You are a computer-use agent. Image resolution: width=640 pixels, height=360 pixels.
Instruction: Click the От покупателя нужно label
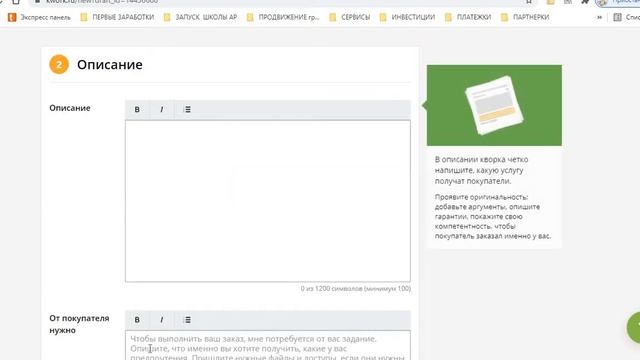[79, 324]
